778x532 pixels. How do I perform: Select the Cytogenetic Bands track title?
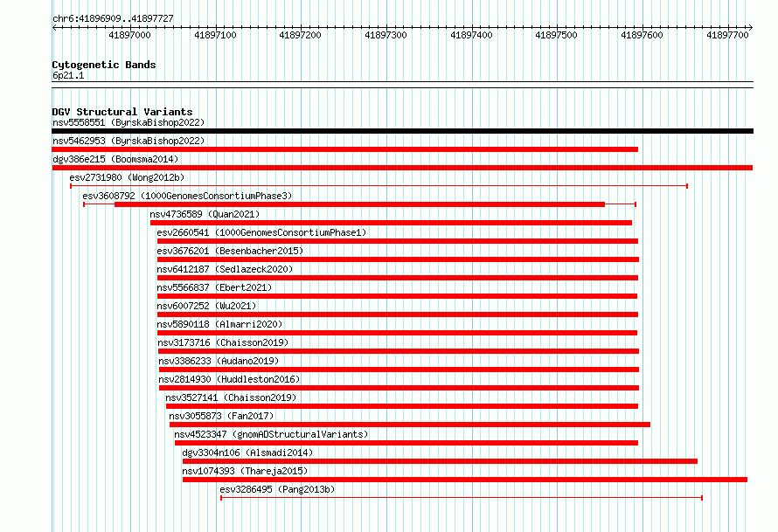tap(104, 65)
